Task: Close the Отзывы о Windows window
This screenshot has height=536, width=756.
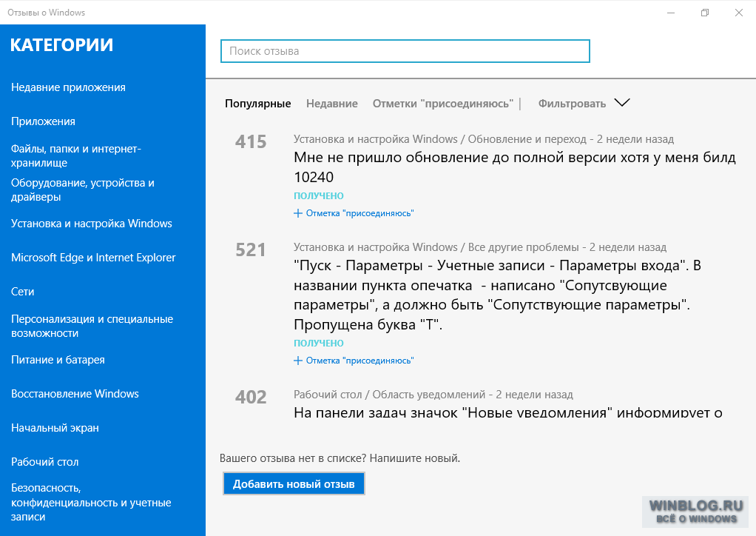Action: point(739,13)
